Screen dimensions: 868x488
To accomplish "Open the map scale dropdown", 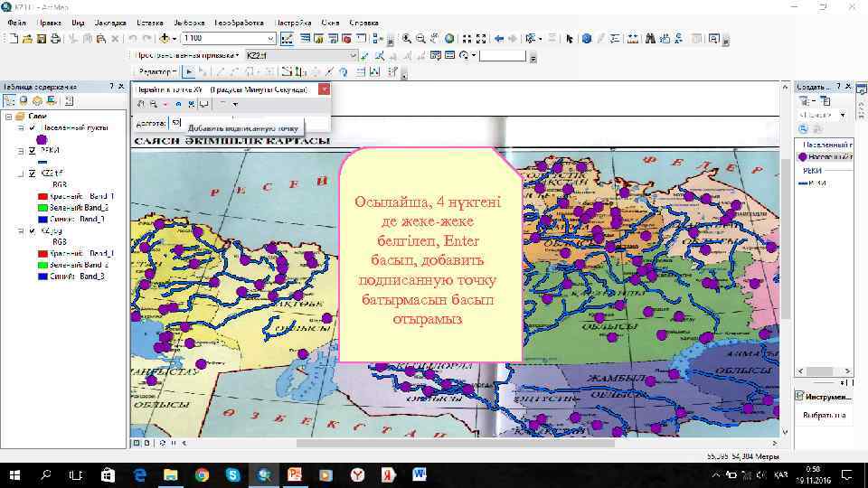I will pyautogui.click(x=270, y=39).
